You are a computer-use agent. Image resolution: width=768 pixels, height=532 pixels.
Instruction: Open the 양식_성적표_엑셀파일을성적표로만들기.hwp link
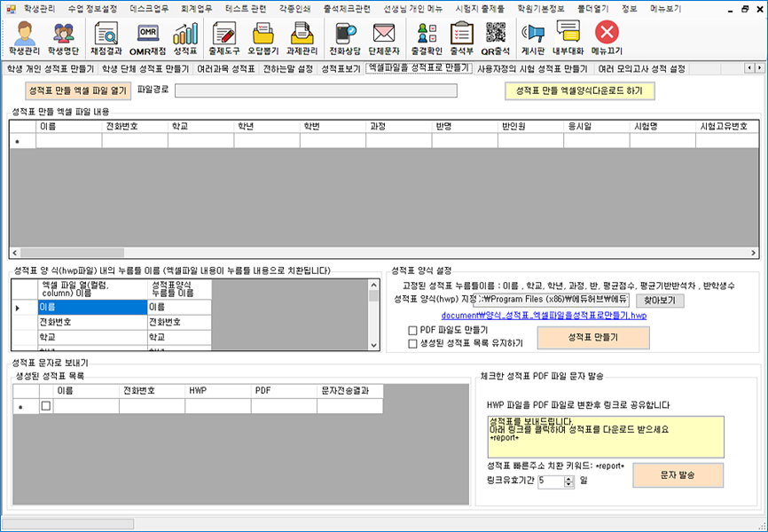pyautogui.click(x=544, y=316)
